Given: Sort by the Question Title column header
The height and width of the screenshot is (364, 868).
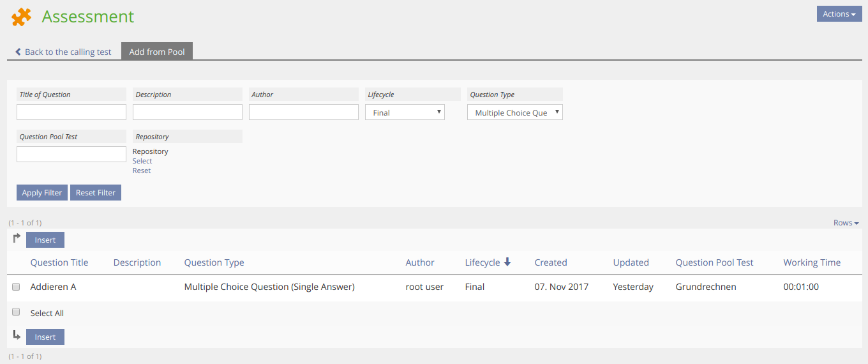Looking at the screenshot, I should tap(59, 262).
